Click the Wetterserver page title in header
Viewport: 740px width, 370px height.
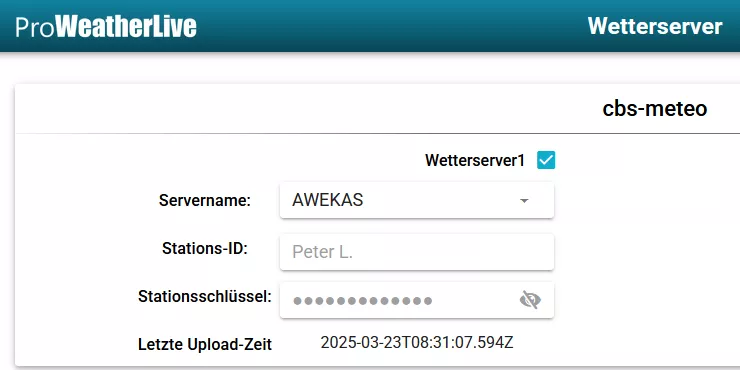point(655,26)
